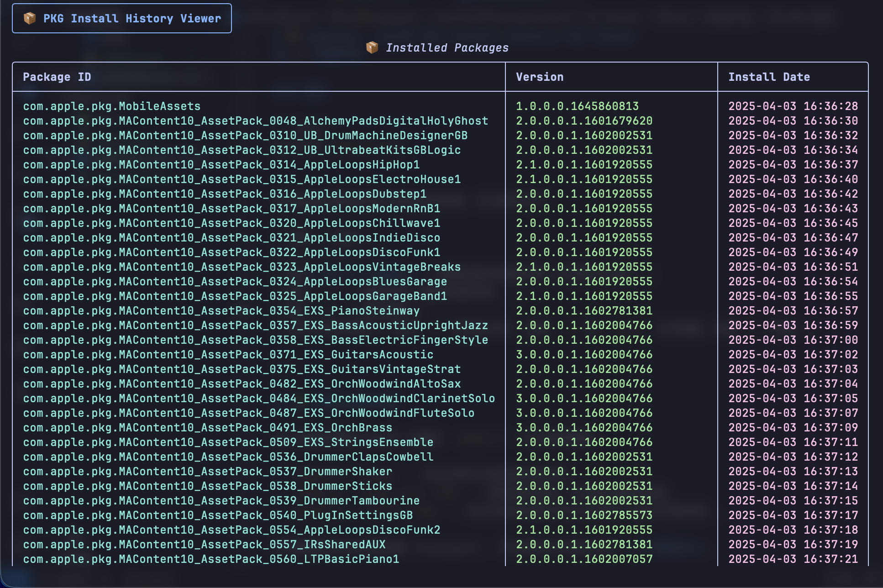The height and width of the screenshot is (588, 883).
Task: Select the AppleLoopsBluesGarage package ID
Action: click(x=235, y=281)
